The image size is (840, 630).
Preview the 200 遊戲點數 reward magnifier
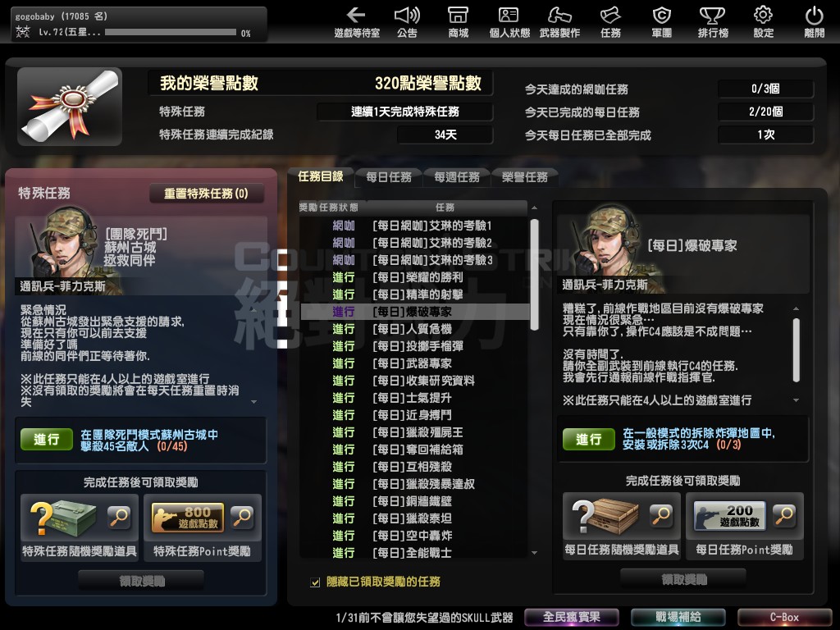tap(784, 515)
